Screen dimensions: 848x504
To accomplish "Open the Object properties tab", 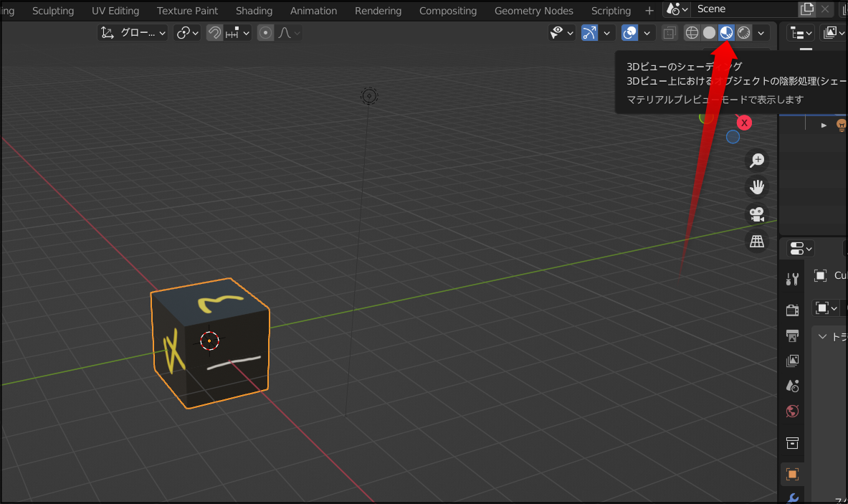I will tap(792, 475).
